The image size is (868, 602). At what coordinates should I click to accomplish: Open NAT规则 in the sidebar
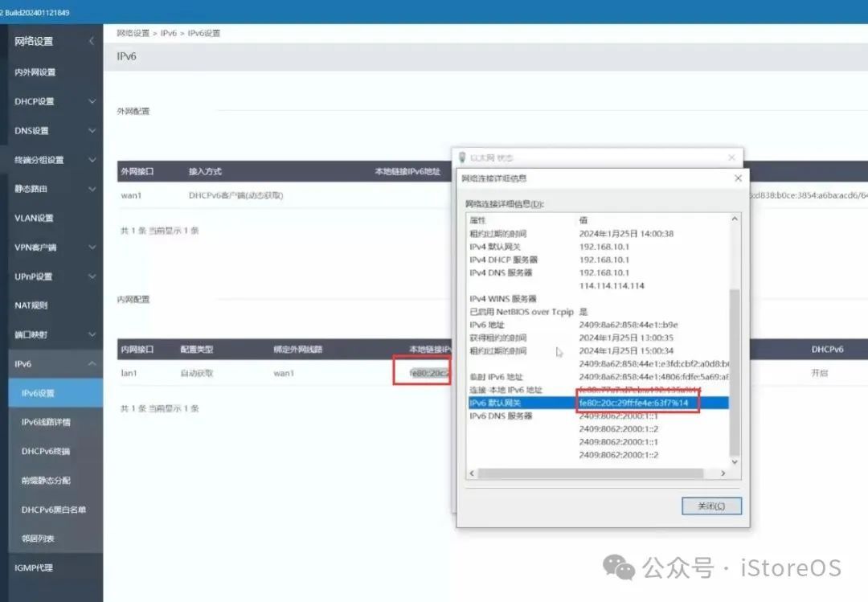tap(31, 305)
